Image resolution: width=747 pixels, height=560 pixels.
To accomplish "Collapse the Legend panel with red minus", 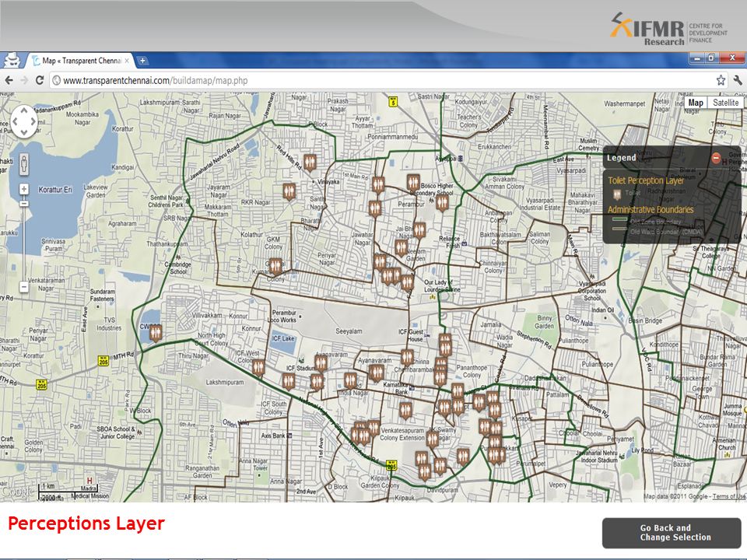I will click(716, 158).
